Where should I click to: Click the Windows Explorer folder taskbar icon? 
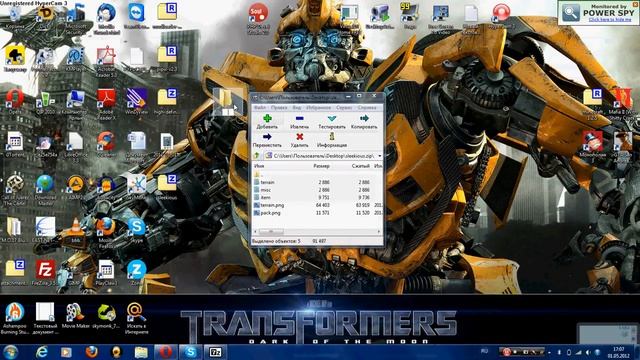point(141,352)
